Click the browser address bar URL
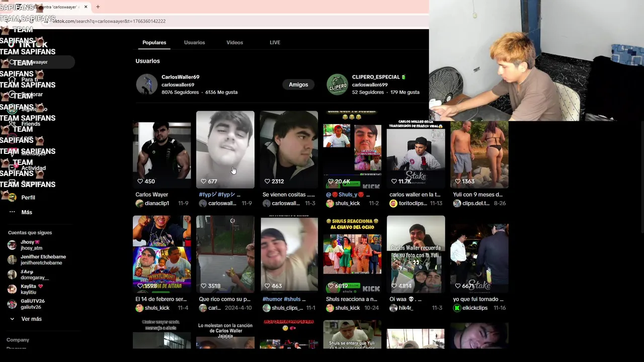The width and height of the screenshot is (644, 362). (108, 21)
